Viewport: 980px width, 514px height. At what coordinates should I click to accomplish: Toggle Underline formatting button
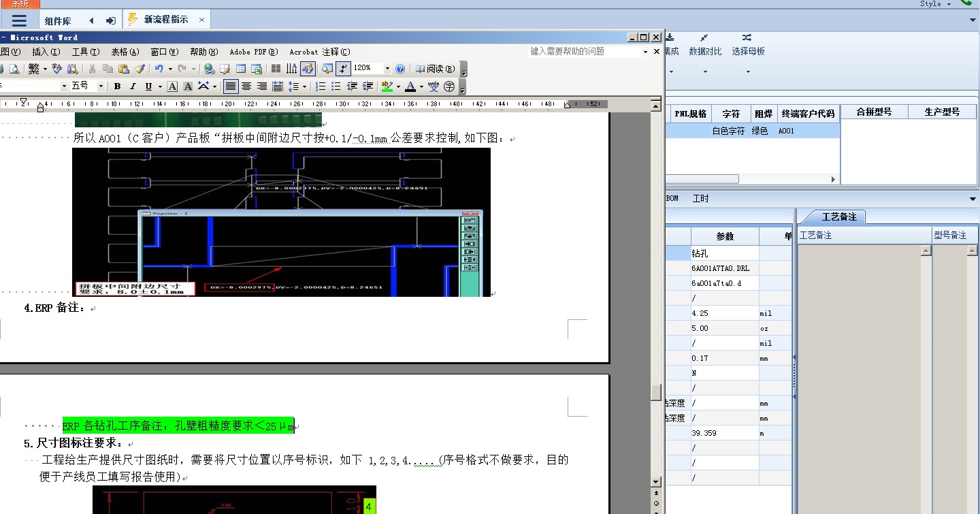[x=148, y=86]
